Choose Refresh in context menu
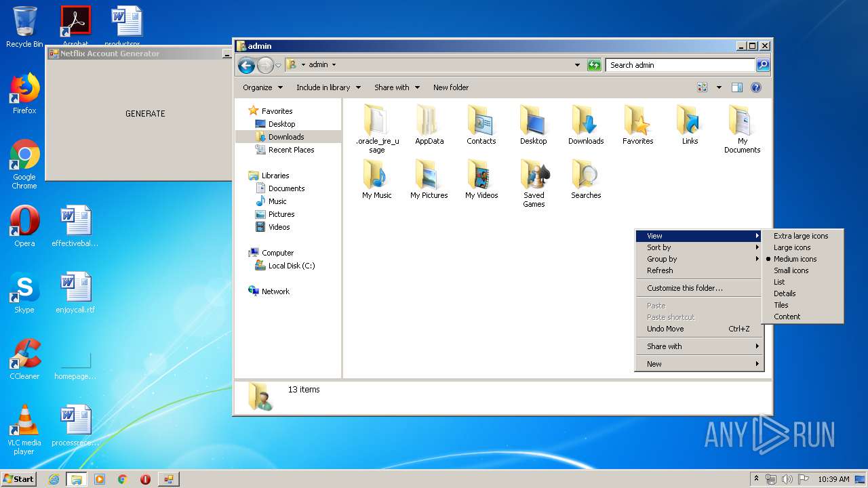Viewport: 868px width, 488px height. pos(699,270)
